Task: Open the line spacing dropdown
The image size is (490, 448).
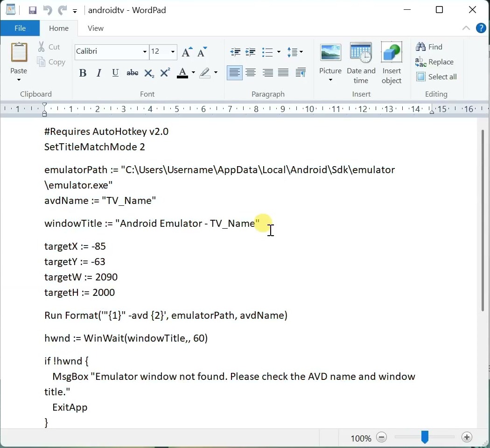Action: coord(294,52)
